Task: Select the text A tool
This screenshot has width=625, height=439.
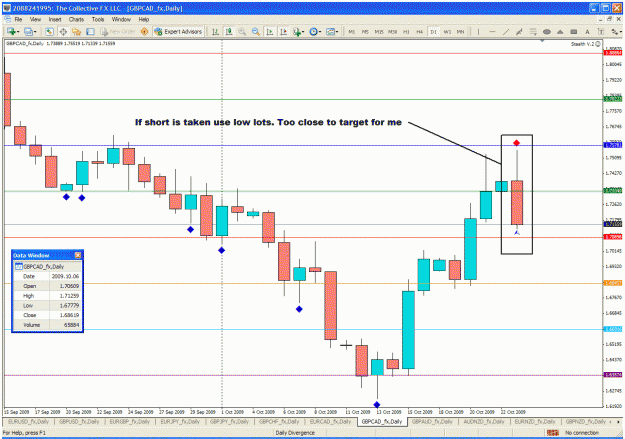Action: pyautogui.click(x=587, y=31)
